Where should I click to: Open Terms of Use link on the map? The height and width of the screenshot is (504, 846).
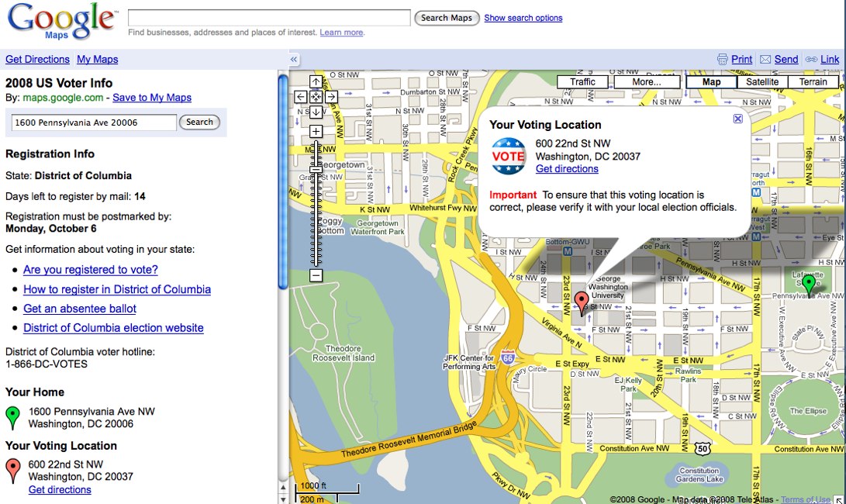pos(806,499)
